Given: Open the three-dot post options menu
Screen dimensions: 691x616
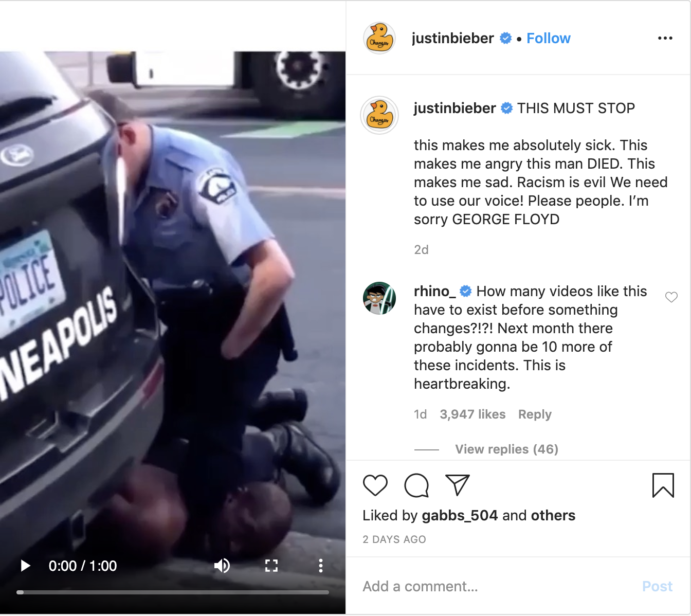Looking at the screenshot, I should click(x=665, y=38).
